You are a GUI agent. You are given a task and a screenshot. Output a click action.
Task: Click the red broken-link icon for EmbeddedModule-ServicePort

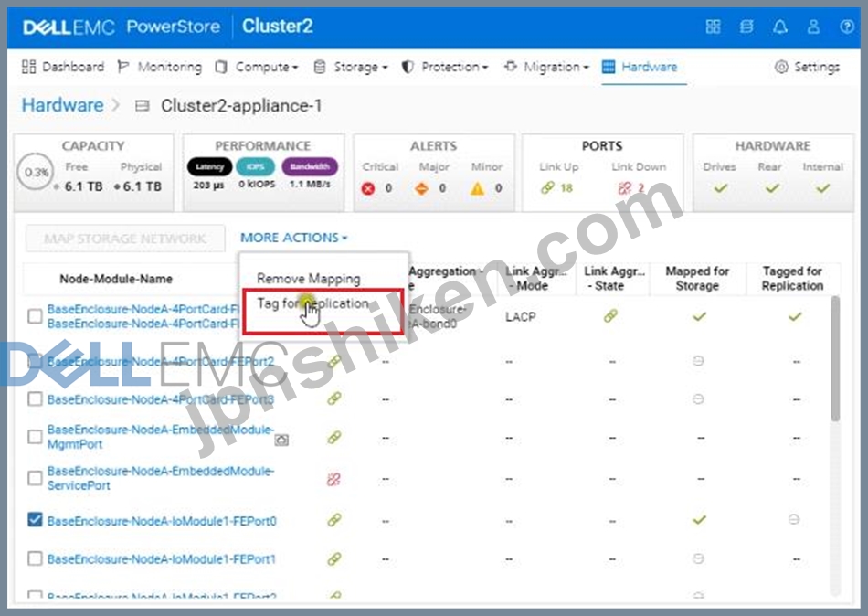(x=333, y=479)
